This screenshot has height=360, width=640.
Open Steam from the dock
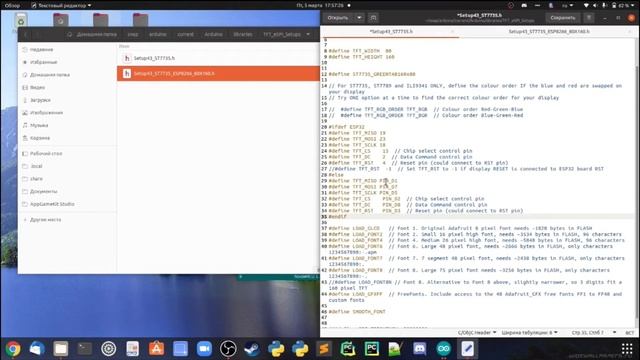click(x=252, y=349)
